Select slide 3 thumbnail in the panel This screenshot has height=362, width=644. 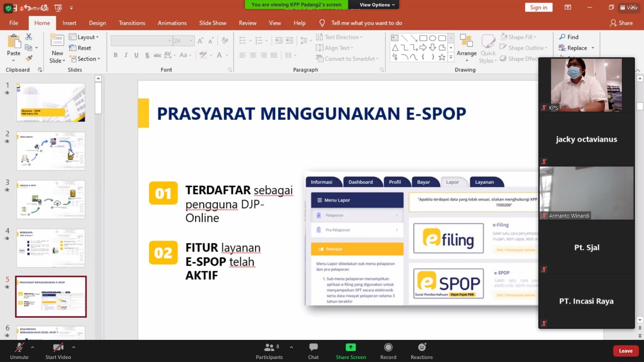(x=51, y=200)
